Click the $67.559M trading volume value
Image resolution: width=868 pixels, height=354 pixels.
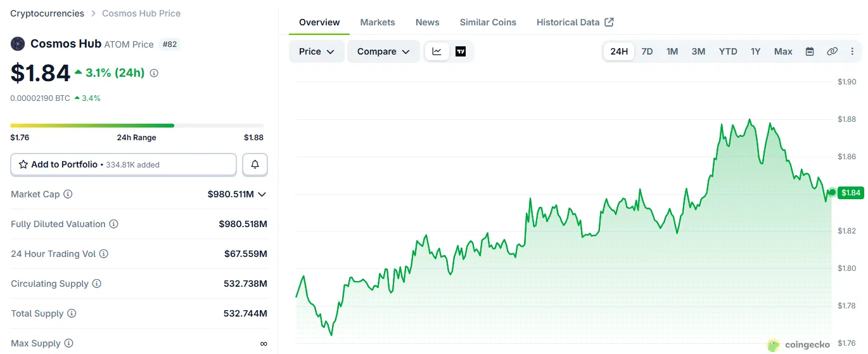tap(246, 254)
